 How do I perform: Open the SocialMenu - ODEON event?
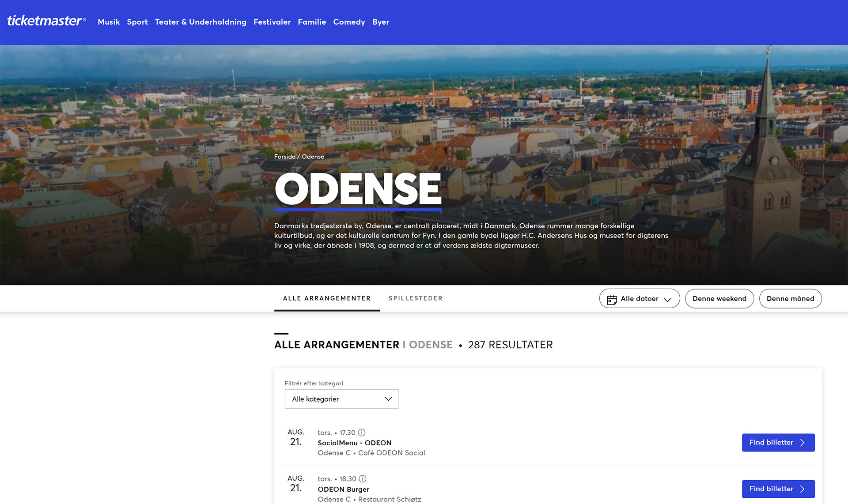(x=355, y=443)
